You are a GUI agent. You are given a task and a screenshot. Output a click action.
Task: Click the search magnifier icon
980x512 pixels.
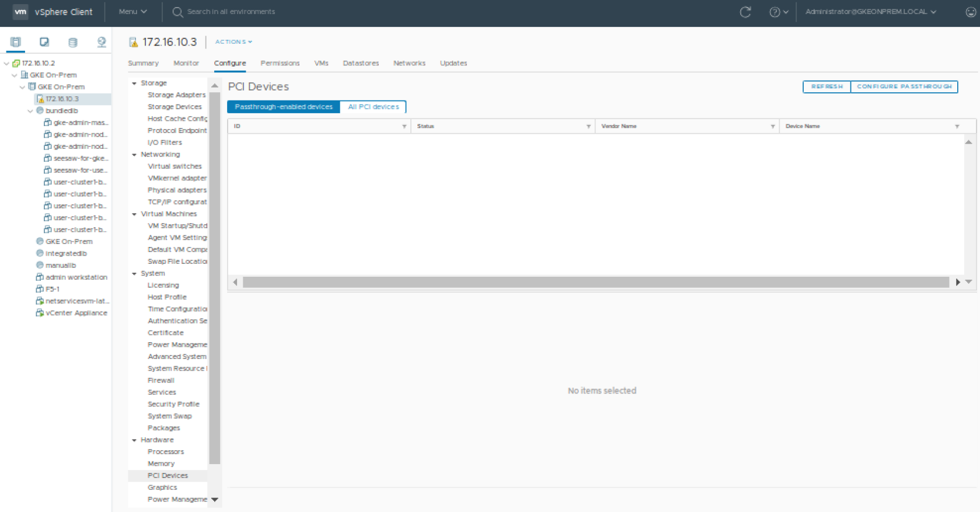click(x=177, y=12)
